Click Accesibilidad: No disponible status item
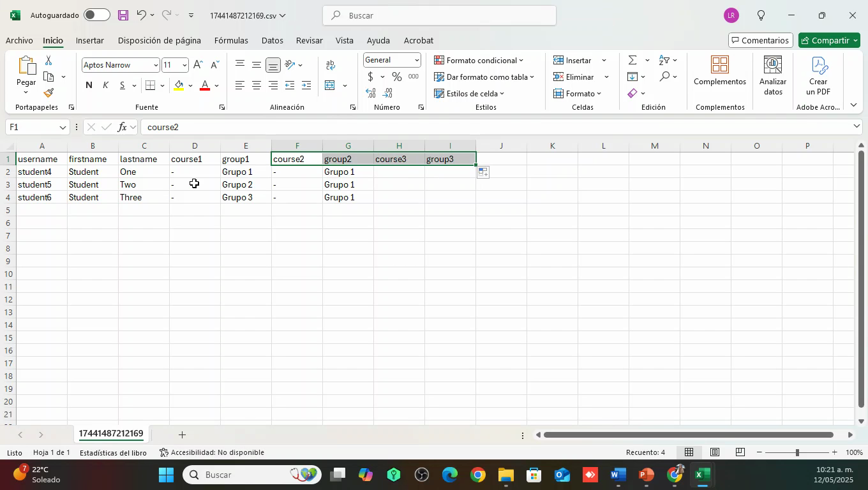868x490 pixels. pyautogui.click(x=211, y=452)
